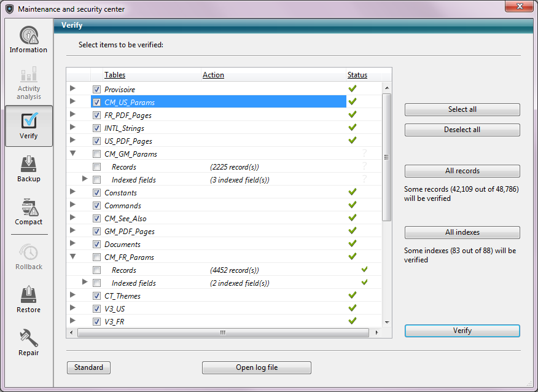Sort by the Tables column header
The image size is (538, 392).
coord(115,75)
